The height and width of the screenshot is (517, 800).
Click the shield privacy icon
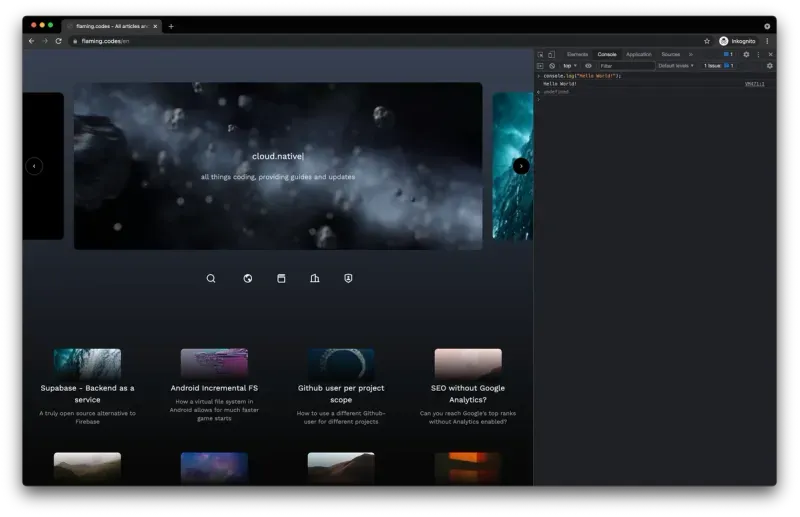click(x=348, y=278)
